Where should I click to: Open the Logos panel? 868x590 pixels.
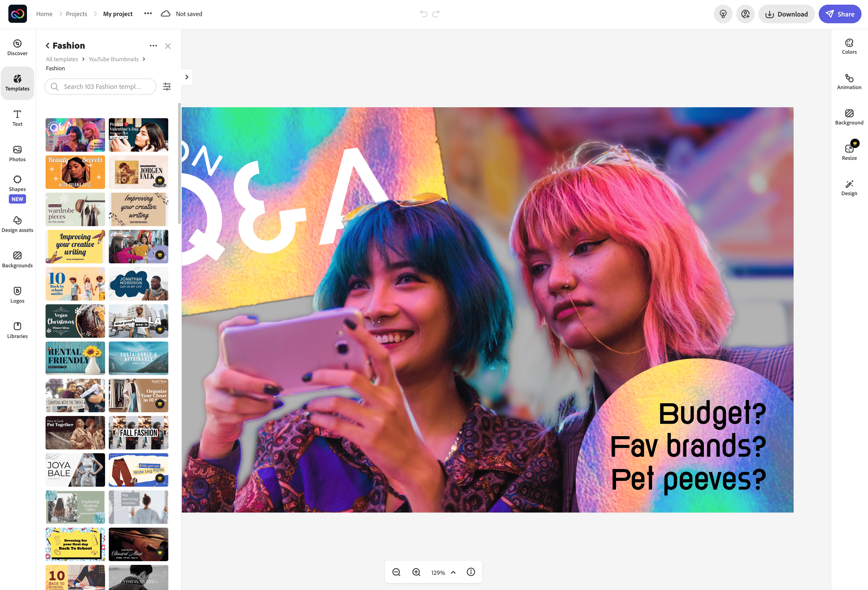pos(17,295)
